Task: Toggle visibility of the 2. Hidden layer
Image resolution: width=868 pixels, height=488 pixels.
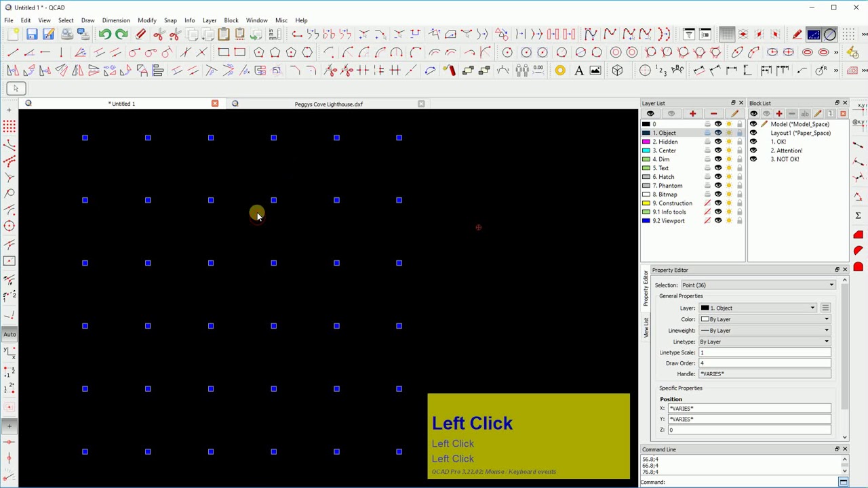Action: (x=718, y=142)
